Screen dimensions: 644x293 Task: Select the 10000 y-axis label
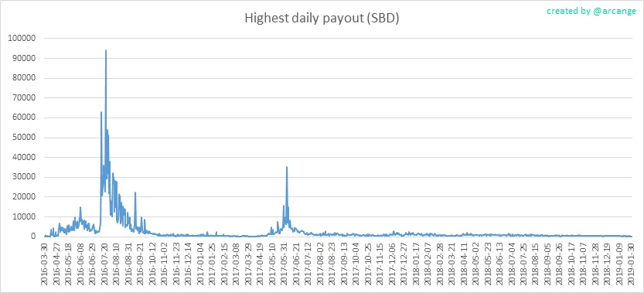pyautogui.click(x=25, y=216)
